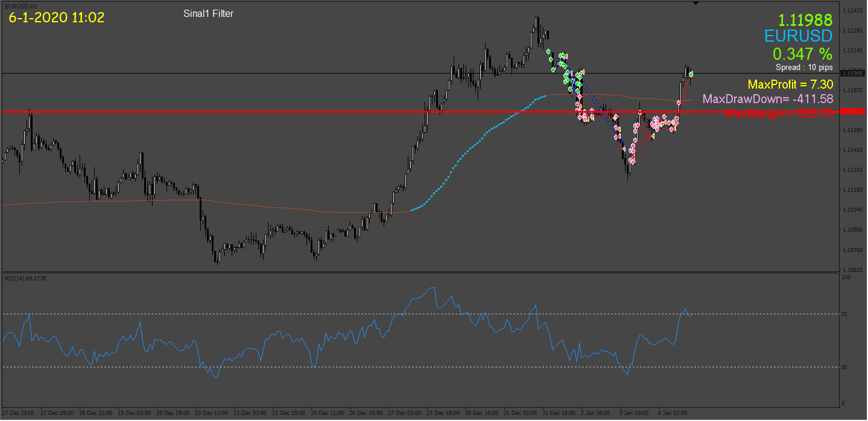Click the current price tag 1.11988 on axis
The height and width of the screenshot is (421, 868).
854,74
